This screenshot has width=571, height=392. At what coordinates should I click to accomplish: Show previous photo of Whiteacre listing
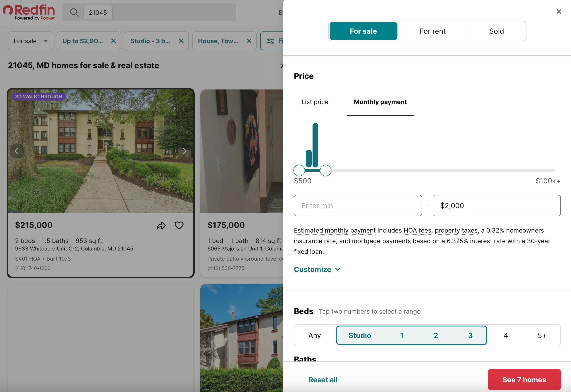(x=17, y=151)
